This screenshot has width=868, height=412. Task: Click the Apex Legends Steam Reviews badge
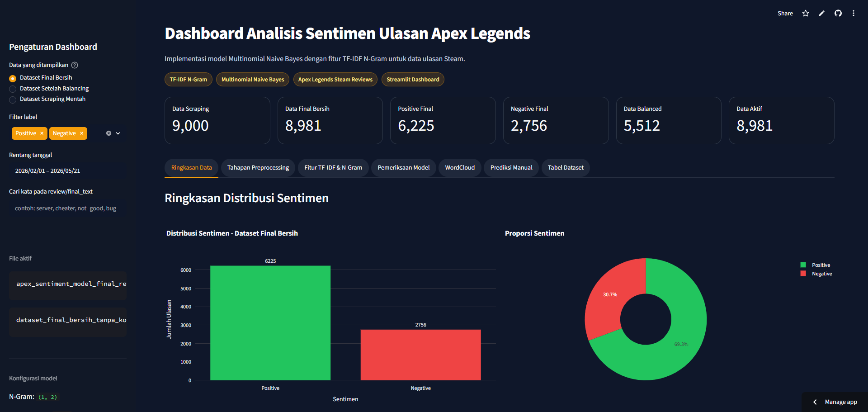335,80
